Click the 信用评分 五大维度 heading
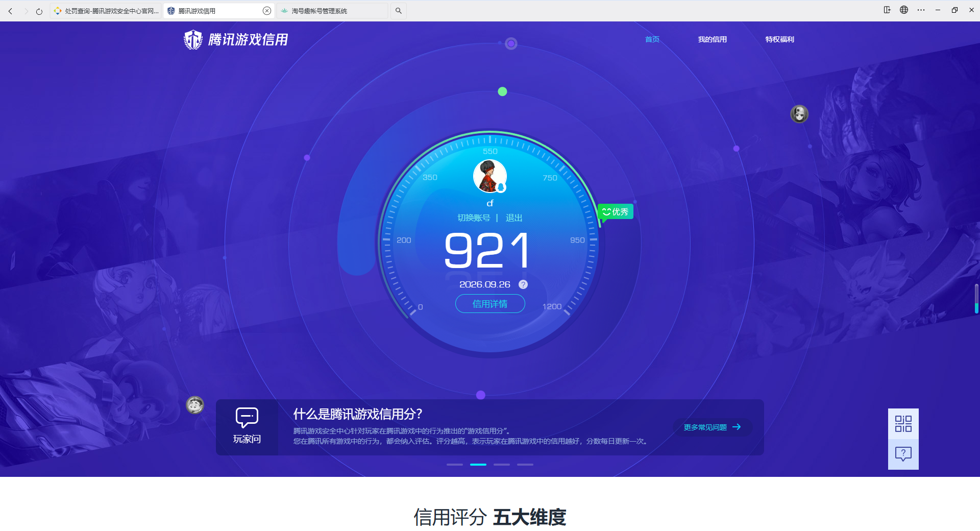The height and width of the screenshot is (531, 980). tap(490, 517)
